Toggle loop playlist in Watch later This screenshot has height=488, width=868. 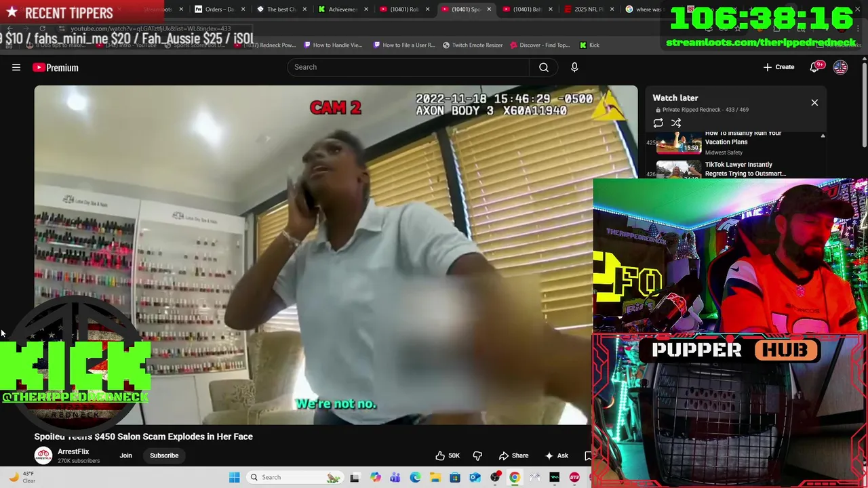point(658,123)
